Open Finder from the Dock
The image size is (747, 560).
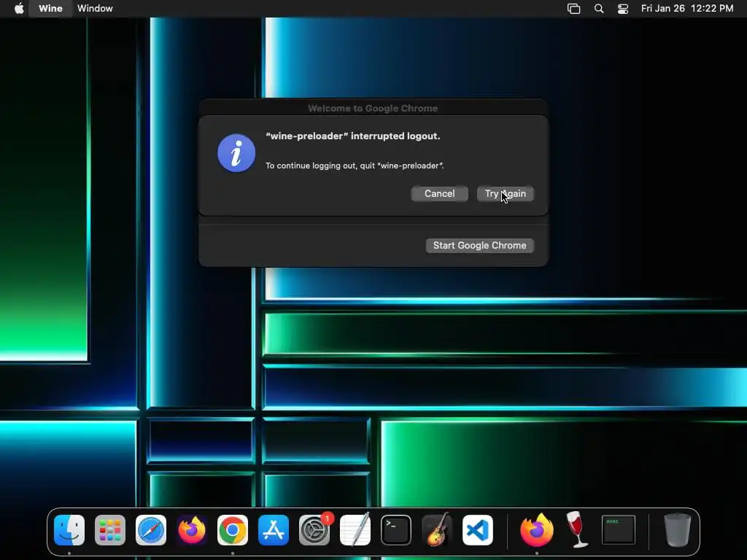pos(69,530)
